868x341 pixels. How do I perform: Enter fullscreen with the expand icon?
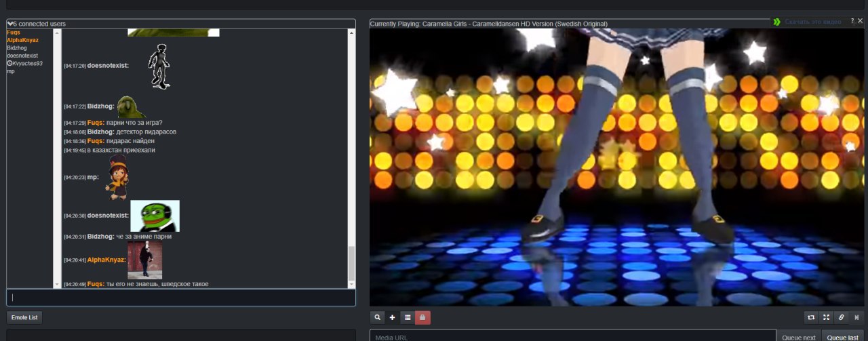(x=826, y=317)
